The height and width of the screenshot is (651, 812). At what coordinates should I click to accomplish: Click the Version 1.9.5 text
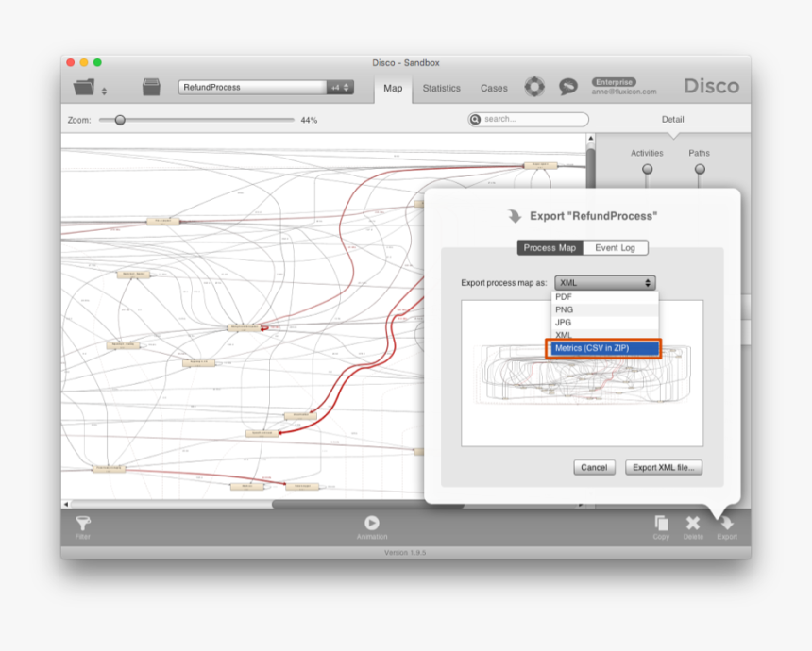[x=405, y=553]
